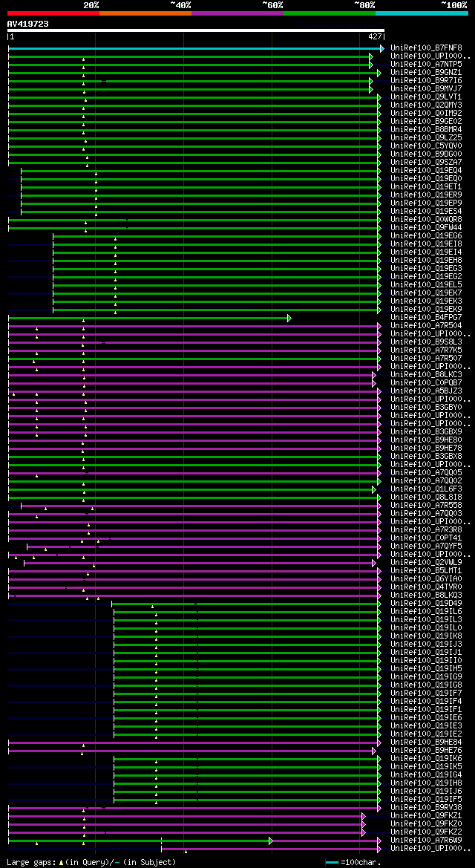The image size is (475, 868).
Task: Select the white AV419723 query sequence bar
Action: (195, 30)
